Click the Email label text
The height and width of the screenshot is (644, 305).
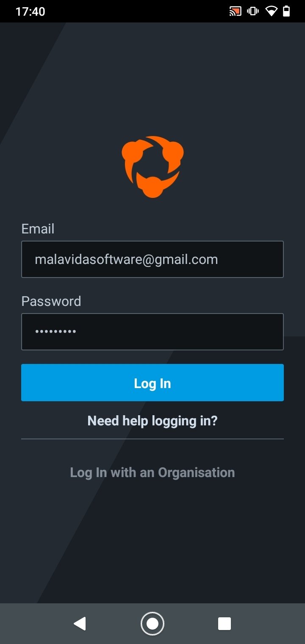click(38, 229)
